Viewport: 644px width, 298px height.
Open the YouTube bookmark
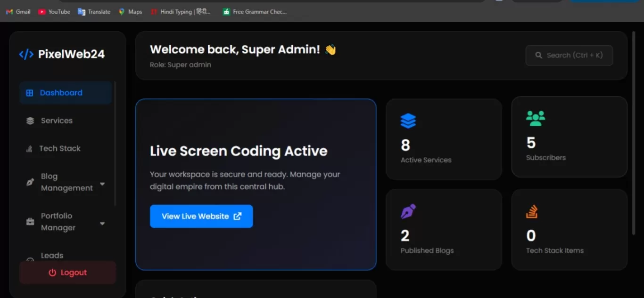pyautogui.click(x=54, y=12)
